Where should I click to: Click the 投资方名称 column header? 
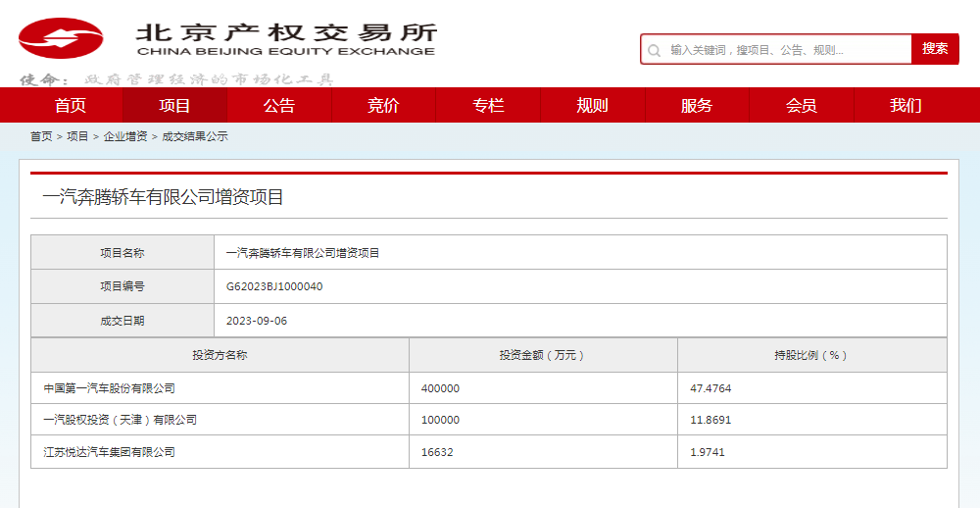click(220, 355)
